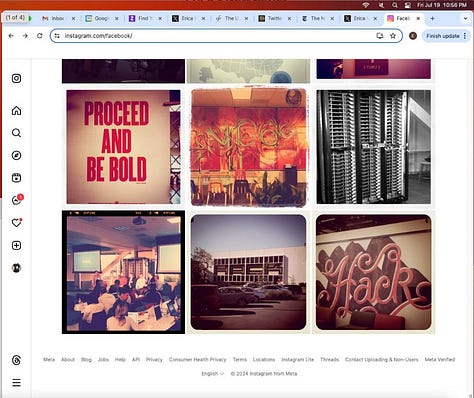The image size is (474, 398).
Task: Open the Chrome profile avatar
Action: 413,36
